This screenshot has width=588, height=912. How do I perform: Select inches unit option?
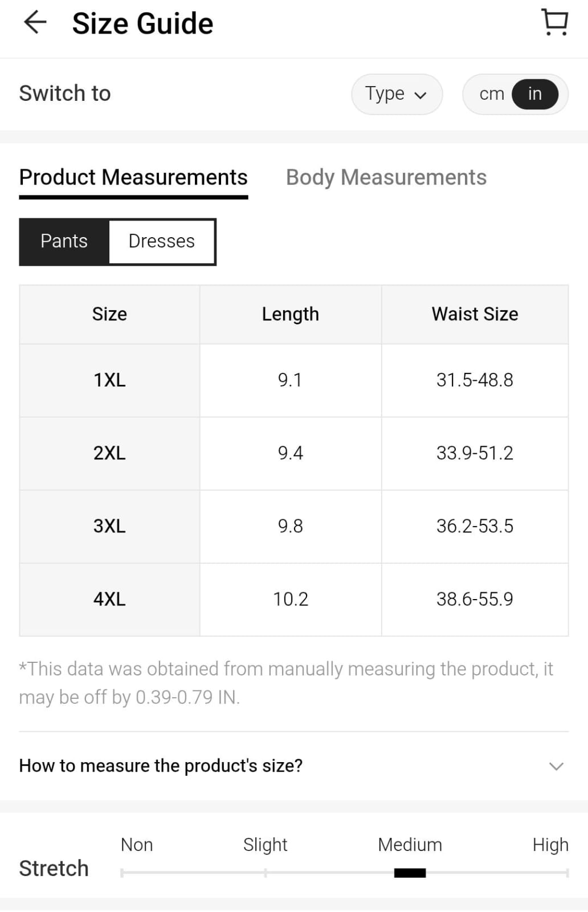[534, 94]
